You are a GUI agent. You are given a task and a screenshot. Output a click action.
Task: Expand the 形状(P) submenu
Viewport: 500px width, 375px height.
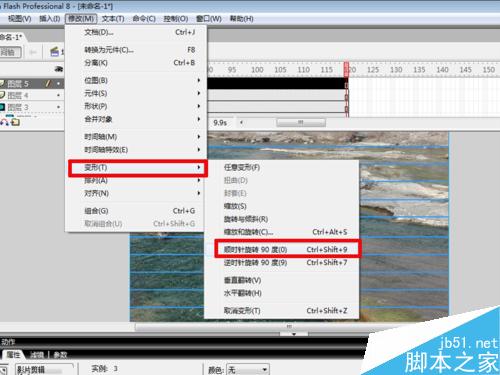pyautogui.click(x=199, y=106)
